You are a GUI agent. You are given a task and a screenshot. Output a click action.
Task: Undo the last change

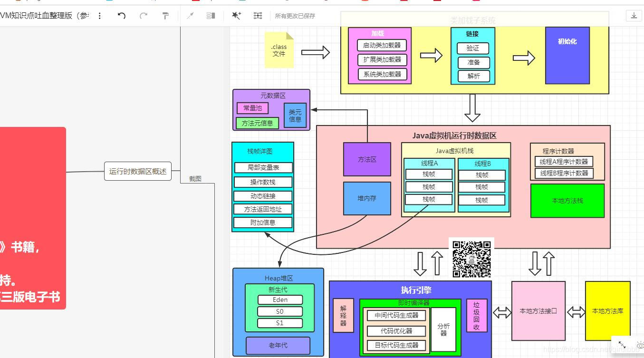(122, 16)
